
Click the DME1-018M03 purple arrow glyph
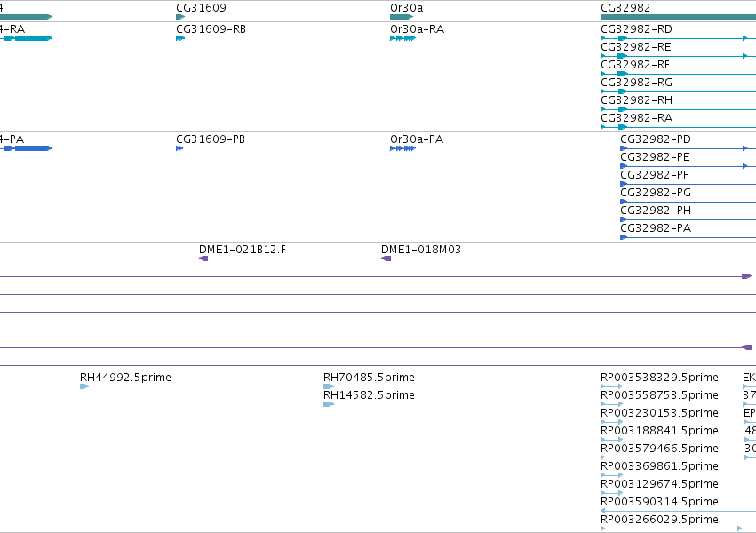pos(386,259)
